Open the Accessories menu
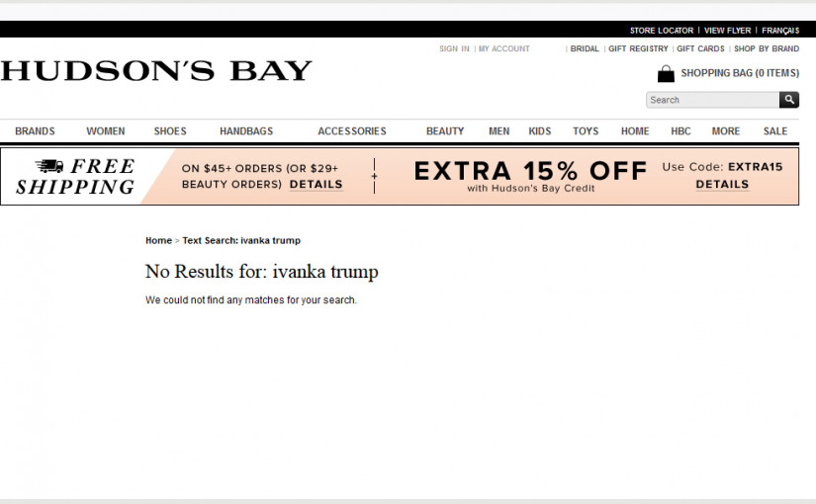Image resolution: width=816 pixels, height=504 pixels. pos(352,131)
